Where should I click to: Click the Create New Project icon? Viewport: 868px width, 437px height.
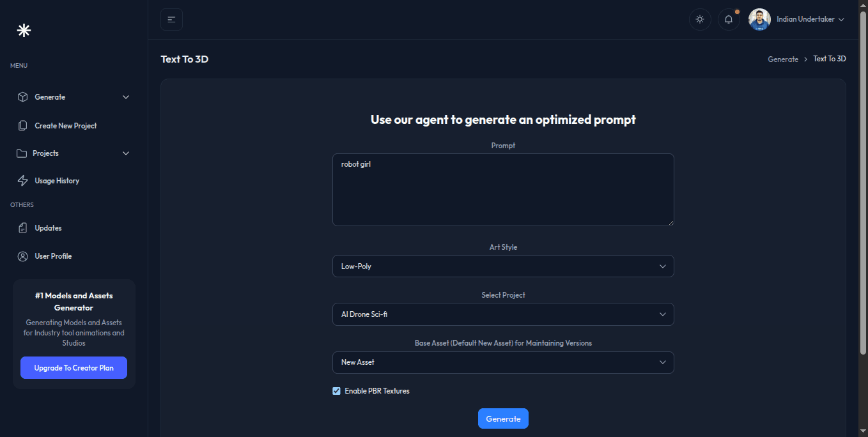(x=23, y=126)
